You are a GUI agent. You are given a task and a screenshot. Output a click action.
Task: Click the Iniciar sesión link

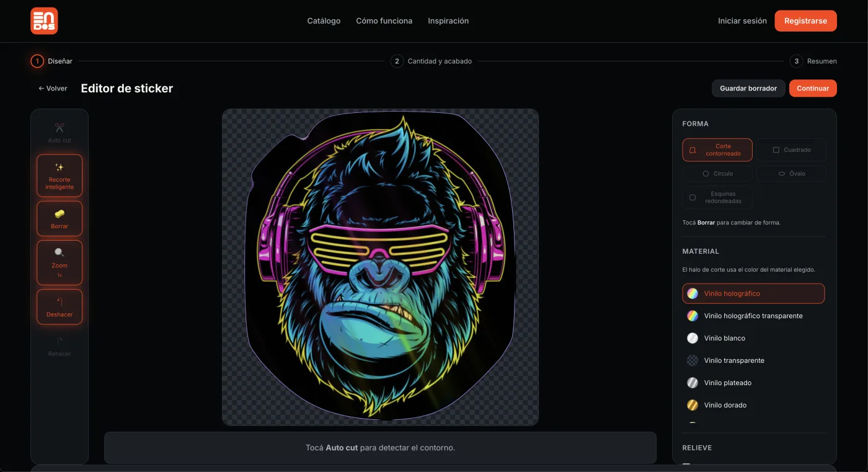click(742, 21)
